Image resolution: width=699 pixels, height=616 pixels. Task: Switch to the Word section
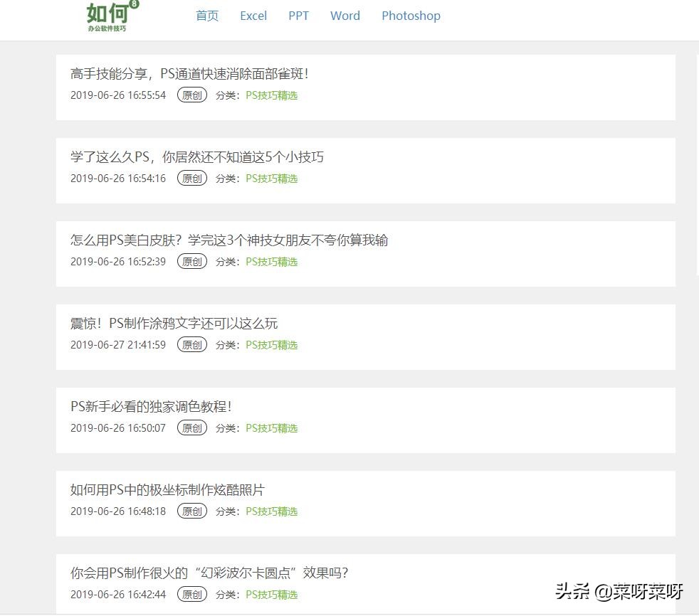point(345,15)
